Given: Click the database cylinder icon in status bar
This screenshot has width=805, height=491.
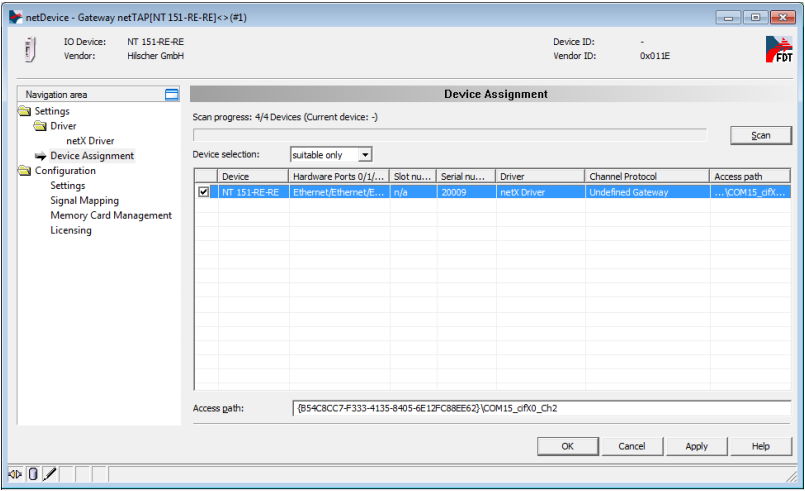Looking at the screenshot, I should pos(33,474).
